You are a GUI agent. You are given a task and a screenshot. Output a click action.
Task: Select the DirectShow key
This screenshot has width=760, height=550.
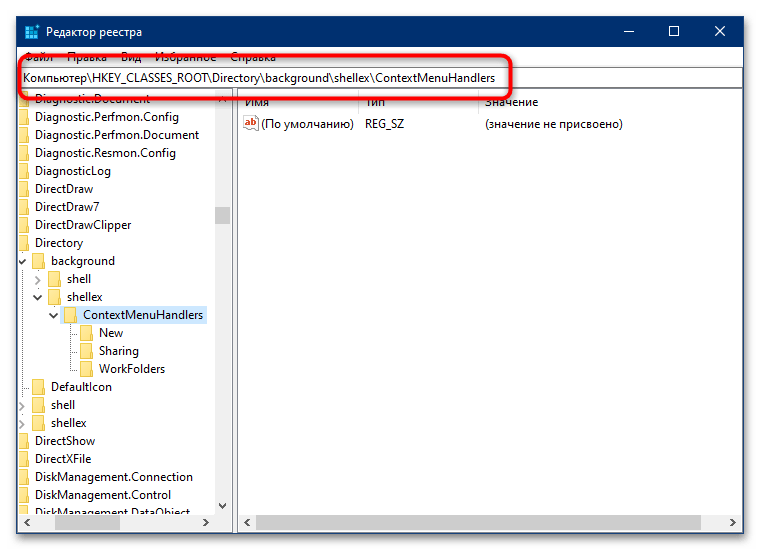(x=65, y=441)
